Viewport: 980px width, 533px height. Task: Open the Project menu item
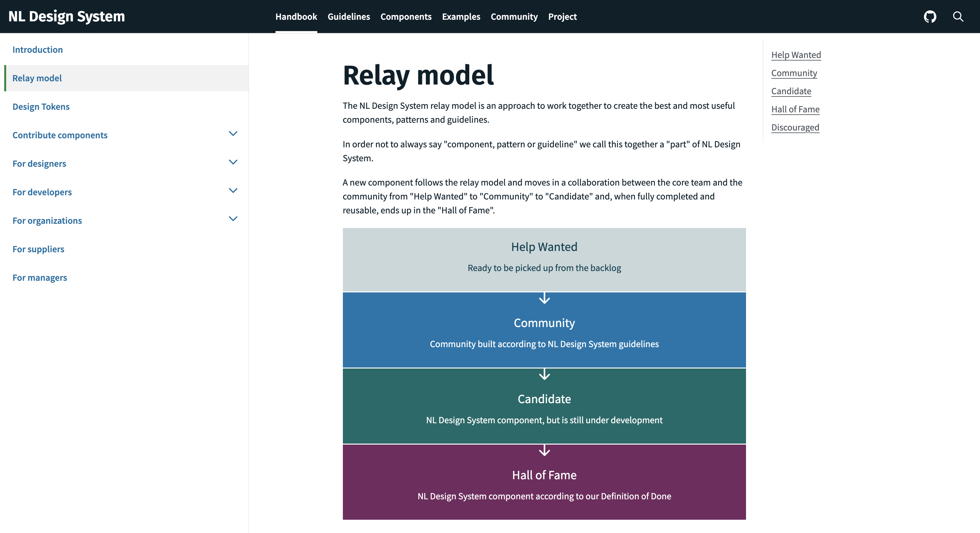pos(562,17)
